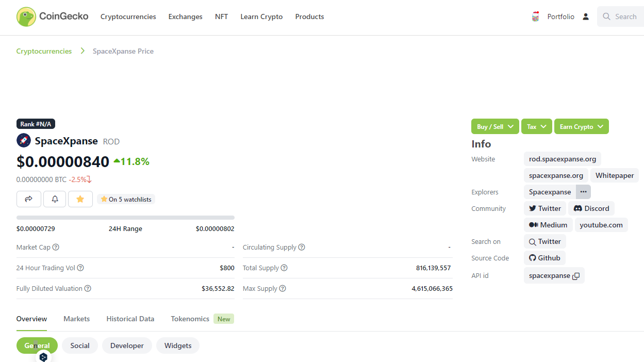Screen dimensions: 644x362
Task: Open the rod.spacexpanse.org website link
Action: tap(563, 159)
